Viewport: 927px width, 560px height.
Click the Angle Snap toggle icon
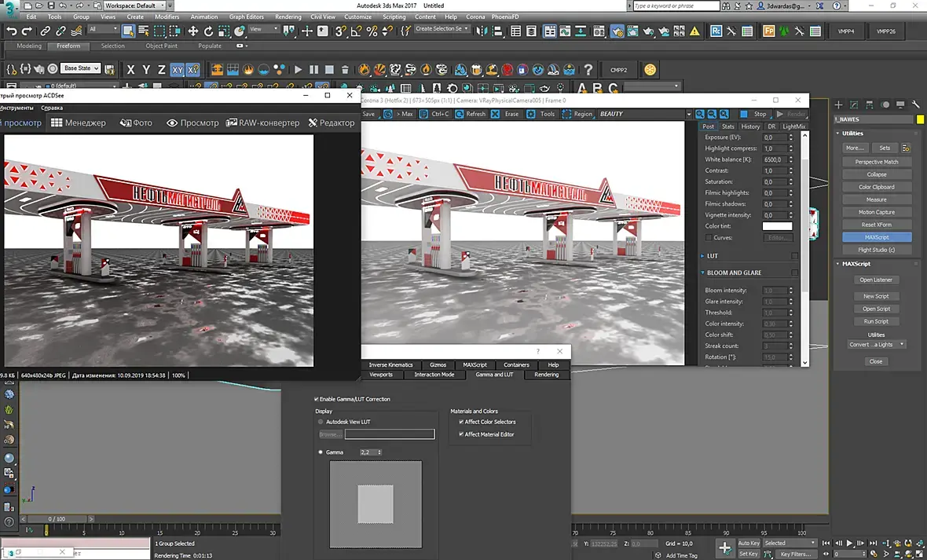click(357, 31)
